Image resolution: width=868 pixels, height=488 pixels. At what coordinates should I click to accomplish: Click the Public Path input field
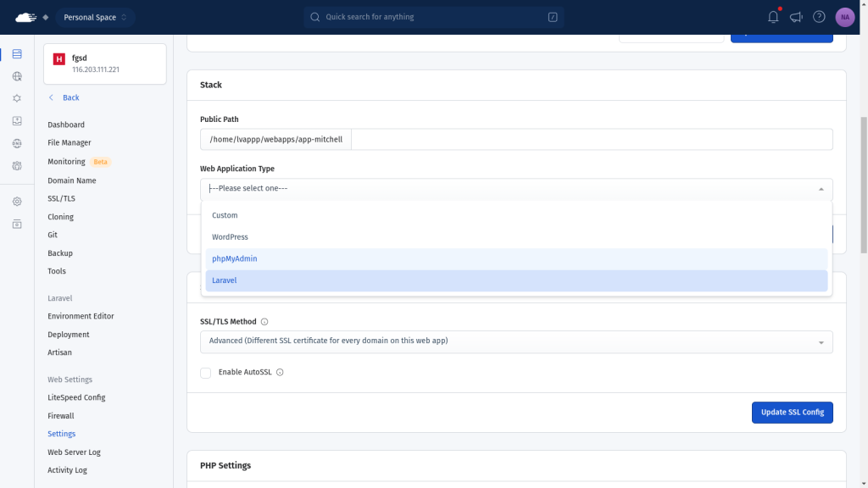[591, 140]
